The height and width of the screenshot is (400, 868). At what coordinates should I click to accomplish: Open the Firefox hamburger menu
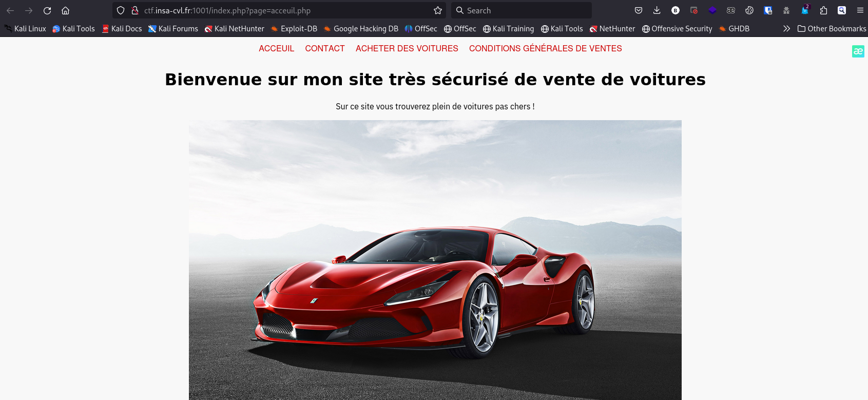click(860, 10)
